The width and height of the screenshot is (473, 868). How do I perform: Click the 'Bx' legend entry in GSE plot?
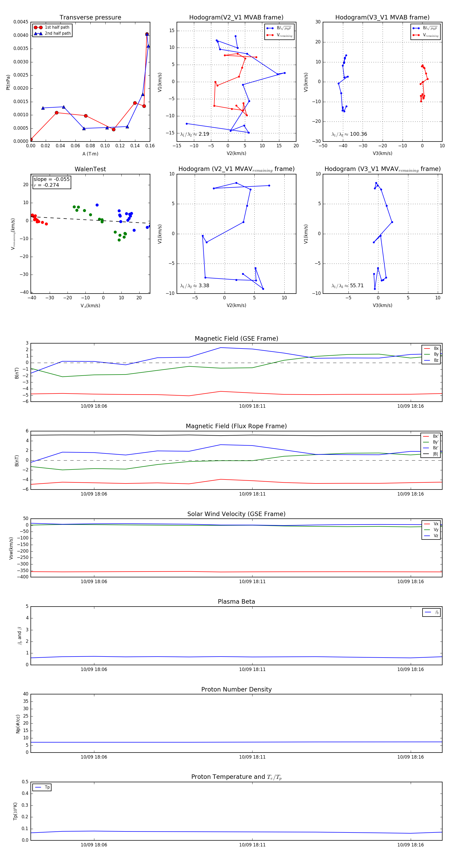pos(431,349)
